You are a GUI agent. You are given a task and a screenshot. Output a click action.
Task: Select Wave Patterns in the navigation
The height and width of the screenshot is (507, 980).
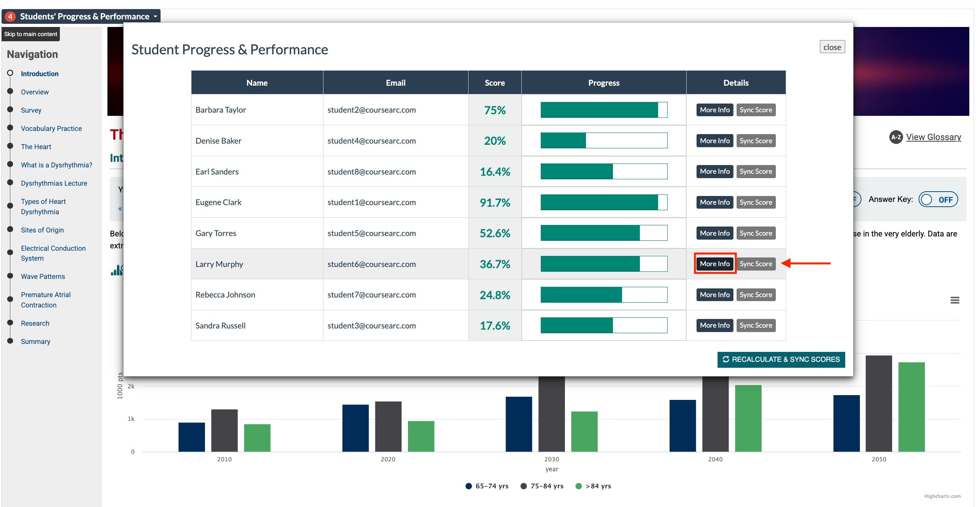point(43,277)
